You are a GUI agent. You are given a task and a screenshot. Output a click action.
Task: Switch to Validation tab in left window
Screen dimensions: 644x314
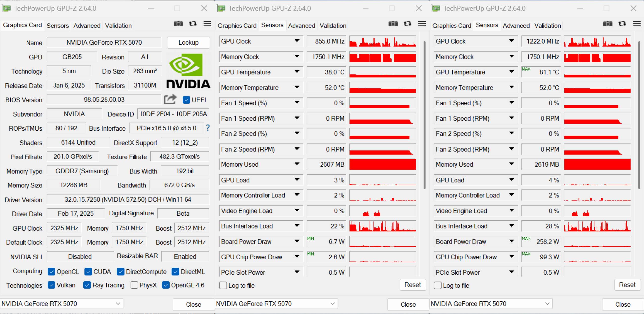[118, 26]
